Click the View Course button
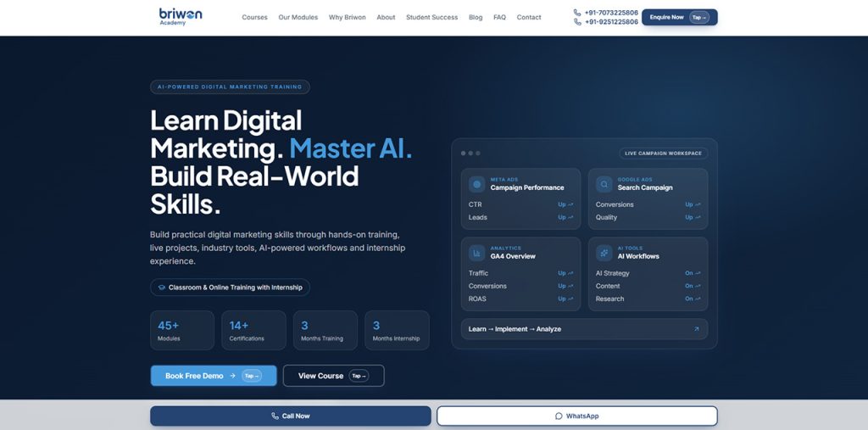This screenshot has width=868, height=430. [x=334, y=376]
